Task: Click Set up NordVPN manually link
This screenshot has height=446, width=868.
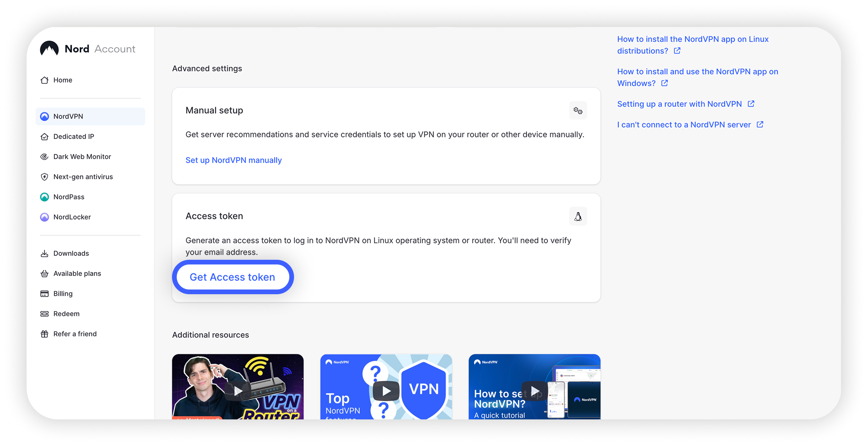Action: [233, 160]
